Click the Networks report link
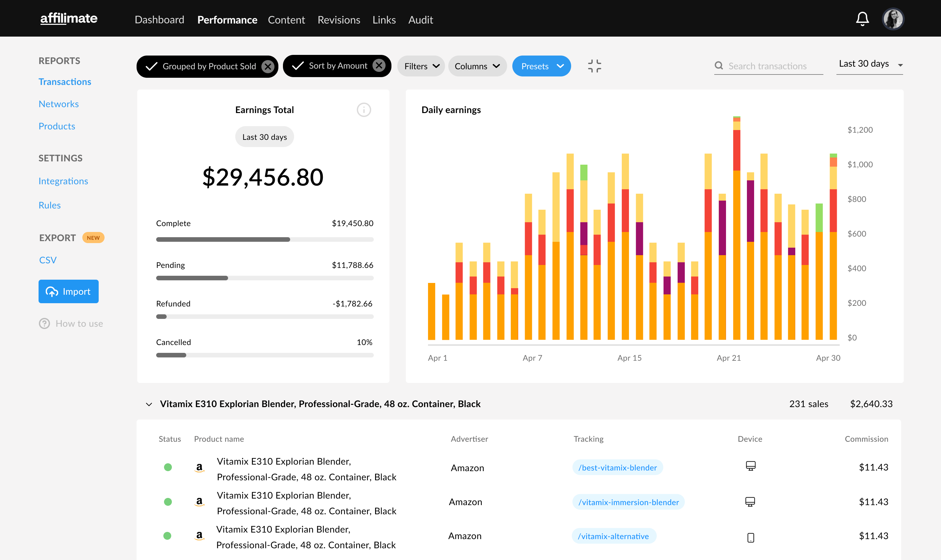The height and width of the screenshot is (560, 941). tap(58, 103)
